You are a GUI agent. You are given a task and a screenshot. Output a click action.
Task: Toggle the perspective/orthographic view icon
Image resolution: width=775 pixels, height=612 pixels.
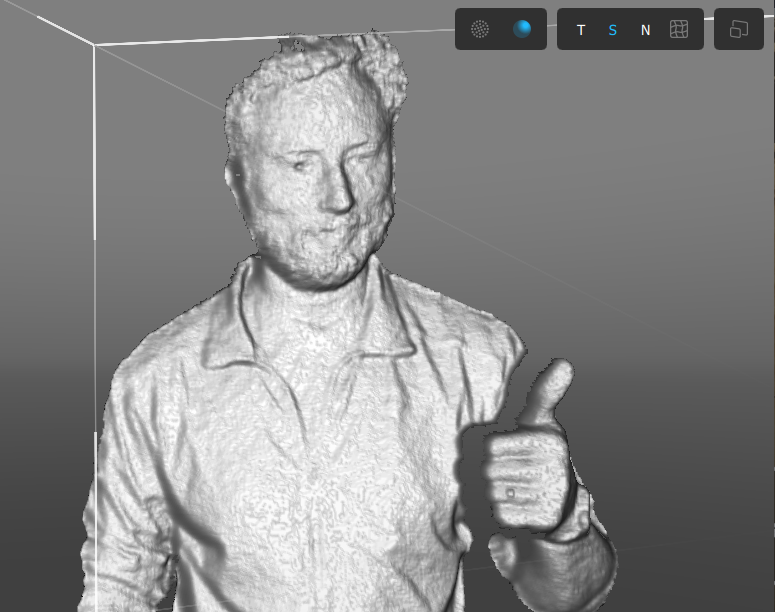point(739,29)
